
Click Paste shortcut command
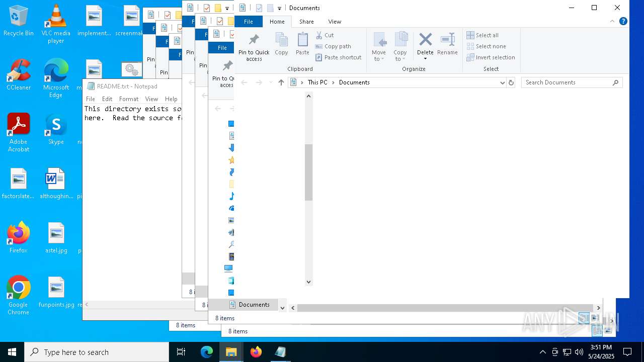point(339,57)
